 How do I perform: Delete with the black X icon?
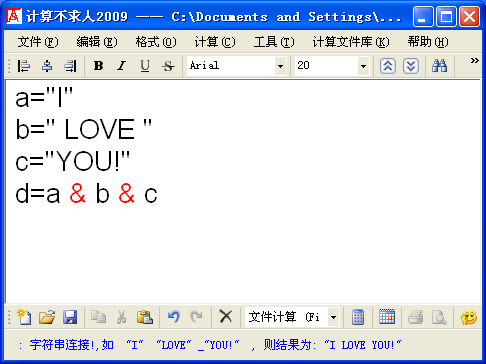[x=226, y=316]
